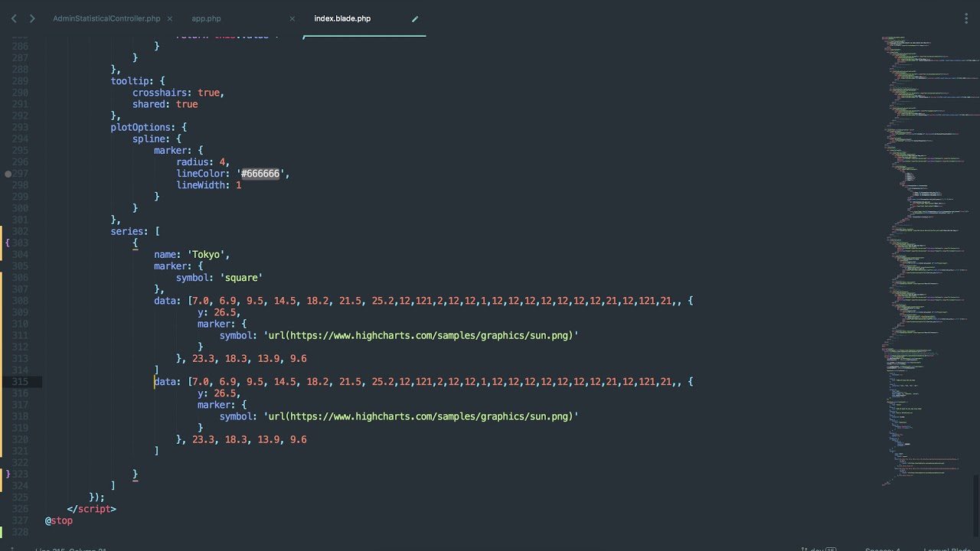Close the app.php tab

pyautogui.click(x=292, y=18)
